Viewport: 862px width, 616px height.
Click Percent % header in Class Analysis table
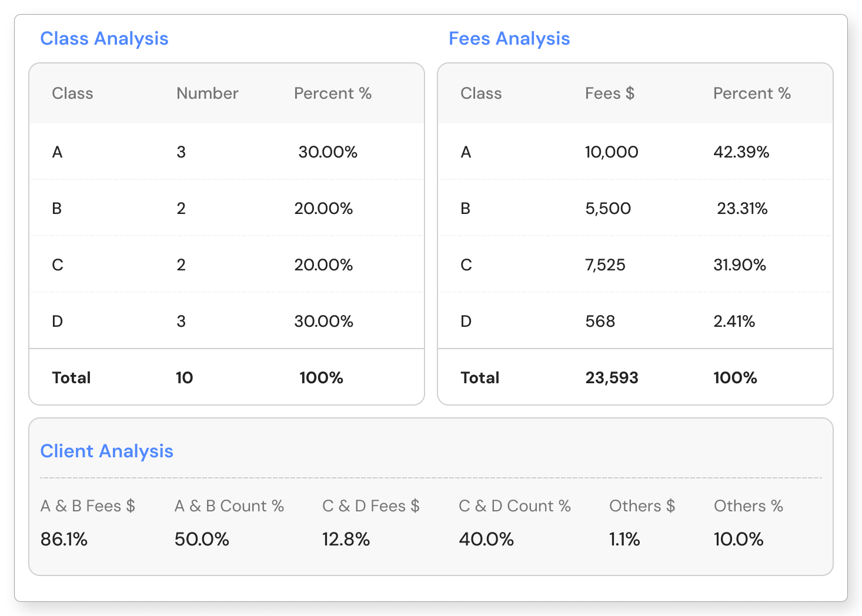[x=332, y=93]
